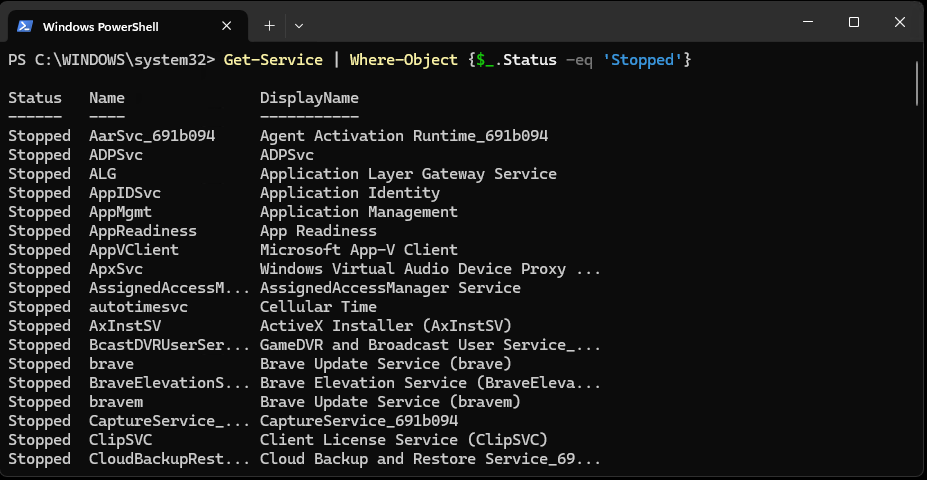Click the autotimesvc service name
Image resolution: width=927 pixels, height=480 pixels.
[138, 307]
